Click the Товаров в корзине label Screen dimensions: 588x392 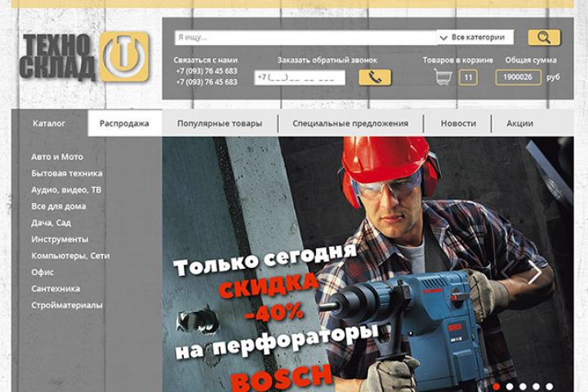tap(458, 60)
